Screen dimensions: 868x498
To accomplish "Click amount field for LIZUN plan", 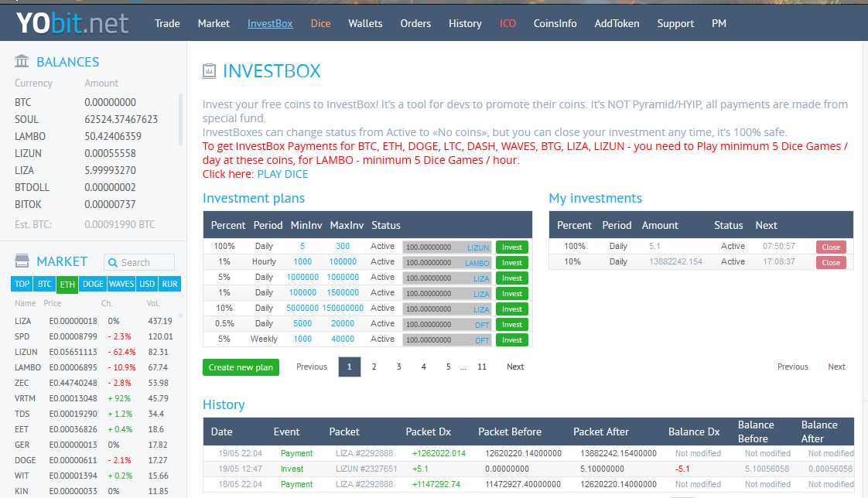I will 447,247.
